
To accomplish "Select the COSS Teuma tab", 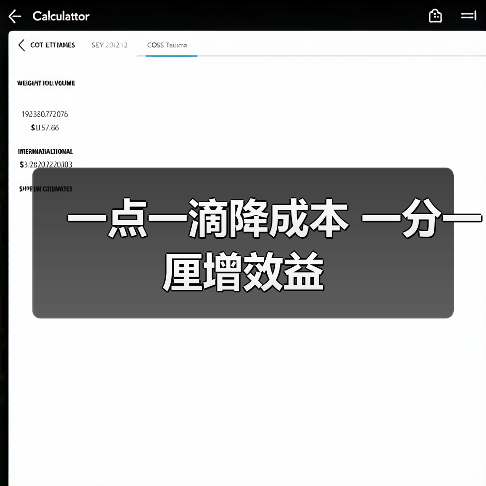I will [167, 45].
